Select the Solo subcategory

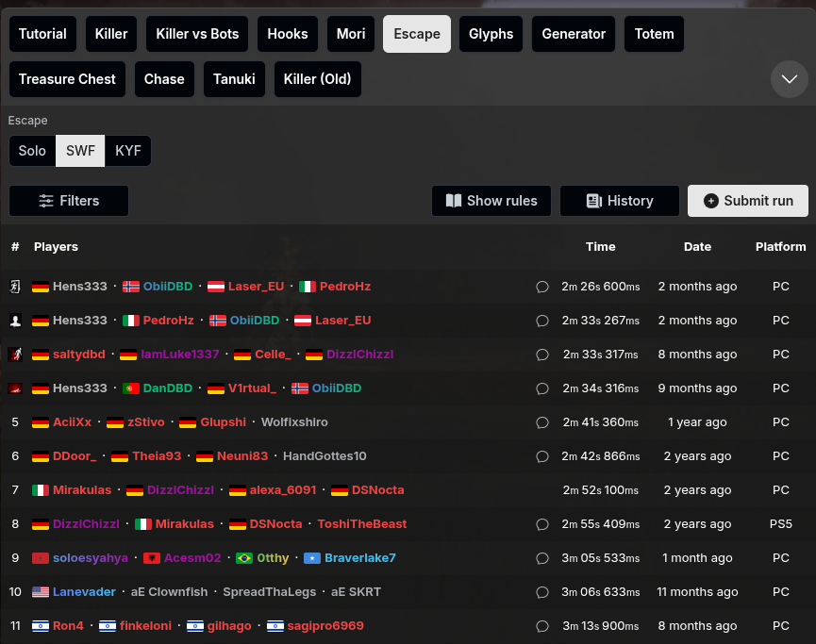point(32,151)
